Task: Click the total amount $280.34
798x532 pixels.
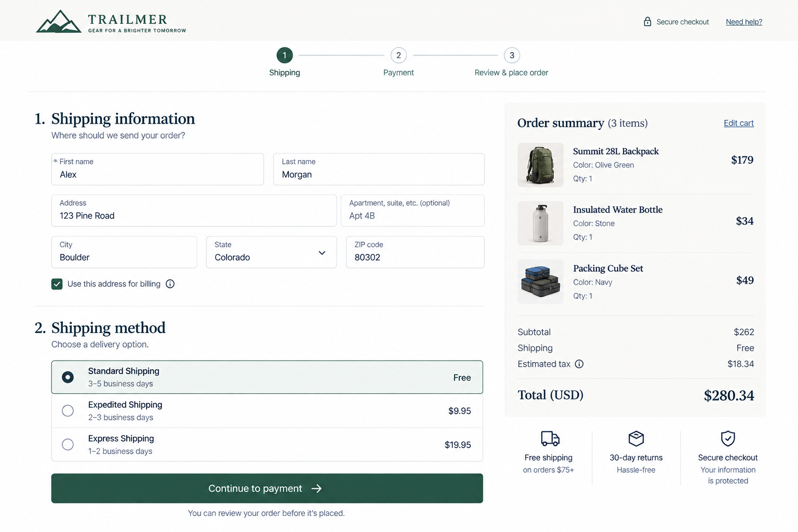Action: (729, 396)
